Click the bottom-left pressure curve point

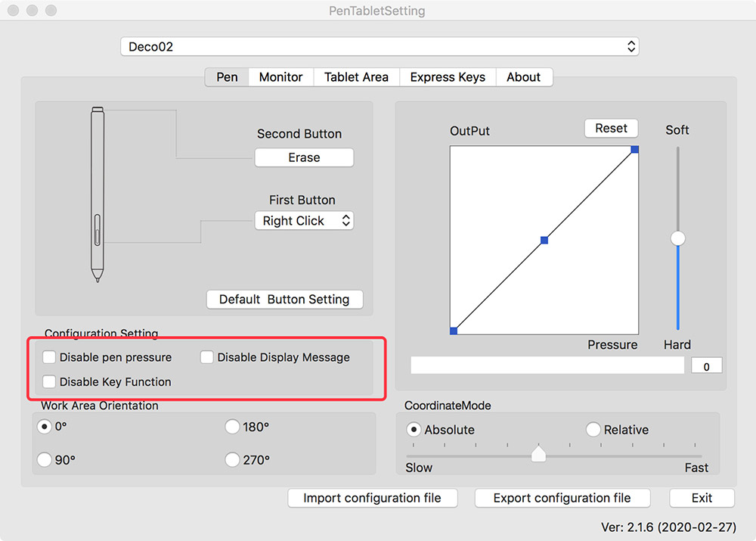click(454, 331)
